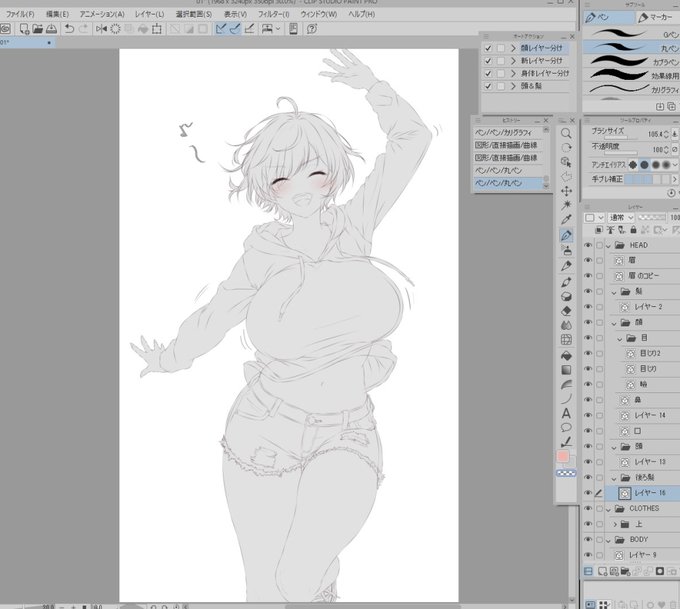Open the anti-aliasing options dropdown arrow
The image size is (680, 609).
coord(675,165)
